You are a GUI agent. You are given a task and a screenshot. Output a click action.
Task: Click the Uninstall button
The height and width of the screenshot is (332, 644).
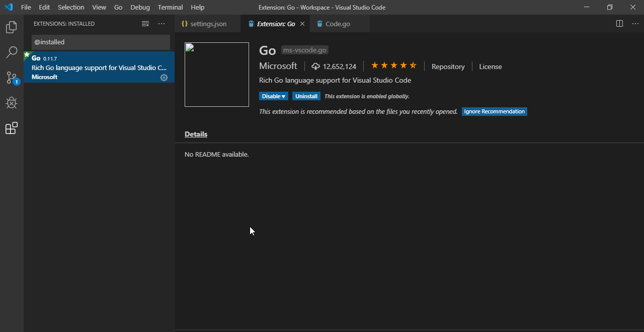tap(306, 96)
